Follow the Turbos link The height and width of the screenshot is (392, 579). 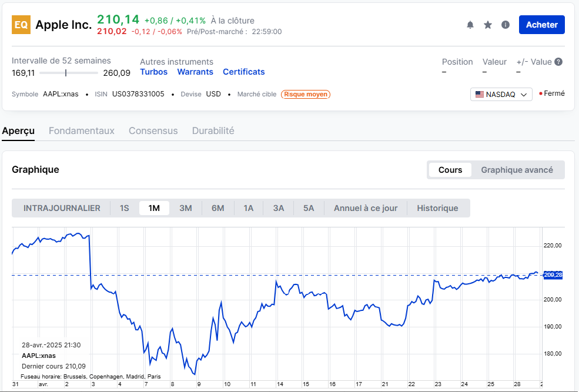click(x=153, y=72)
